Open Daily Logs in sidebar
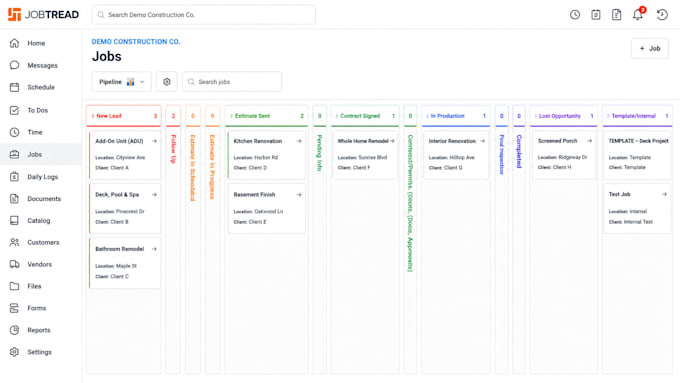Screen dimensions: 680x383 point(41,177)
